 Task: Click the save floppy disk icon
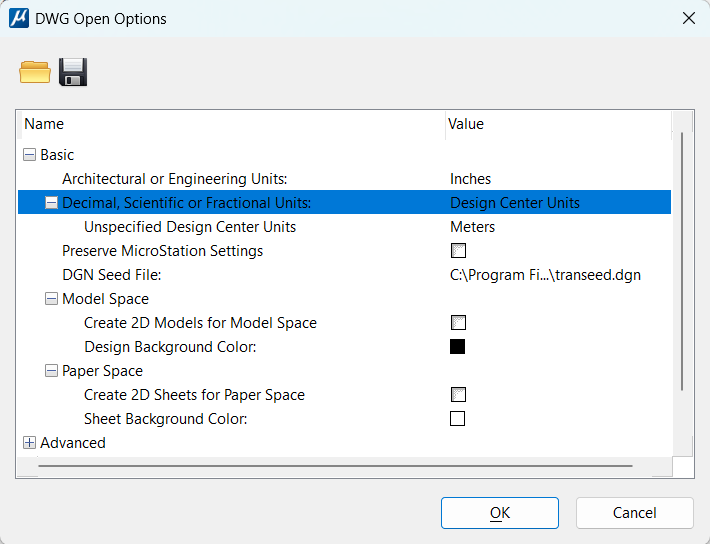[73, 72]
